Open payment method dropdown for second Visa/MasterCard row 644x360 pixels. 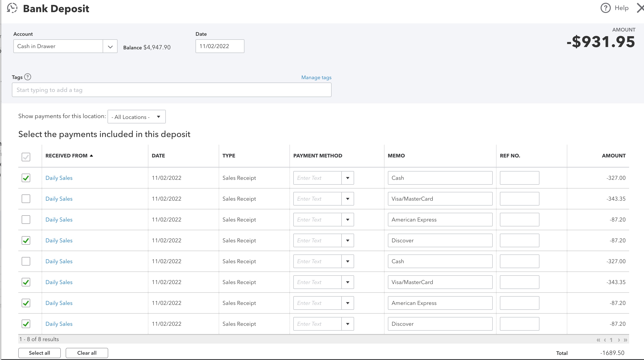(x=348, y=282)
